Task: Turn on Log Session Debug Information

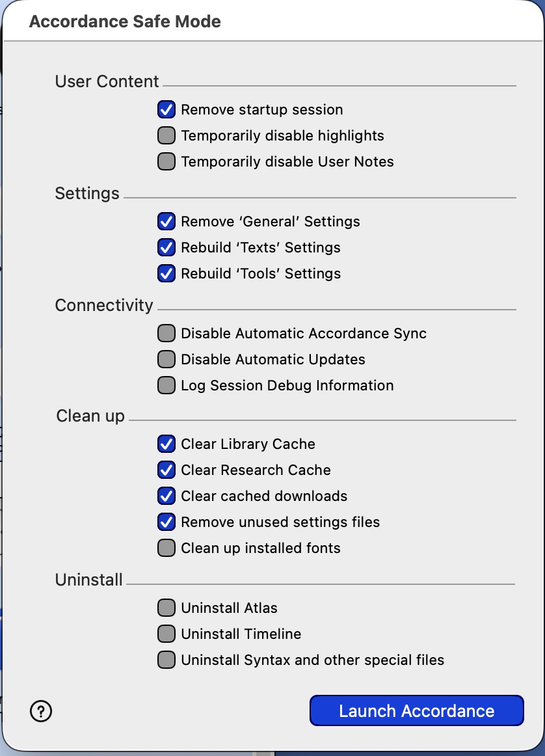Action: click(166, 385)
